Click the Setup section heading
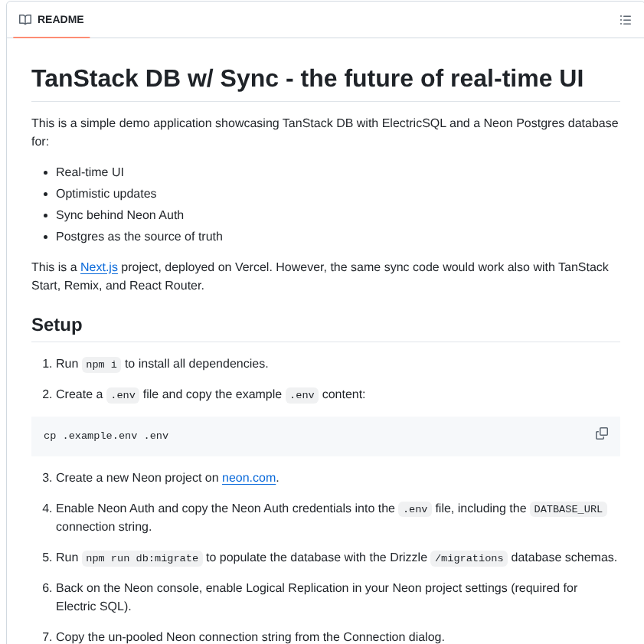Viewport: 644px width, 644px height. tap(57, 325)
